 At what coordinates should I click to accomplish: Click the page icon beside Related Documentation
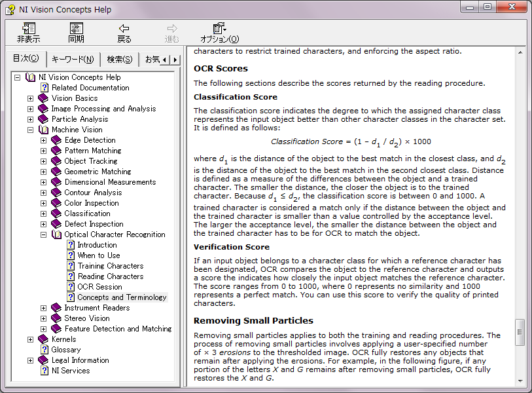pyautogui.click(x=44, y=88)
